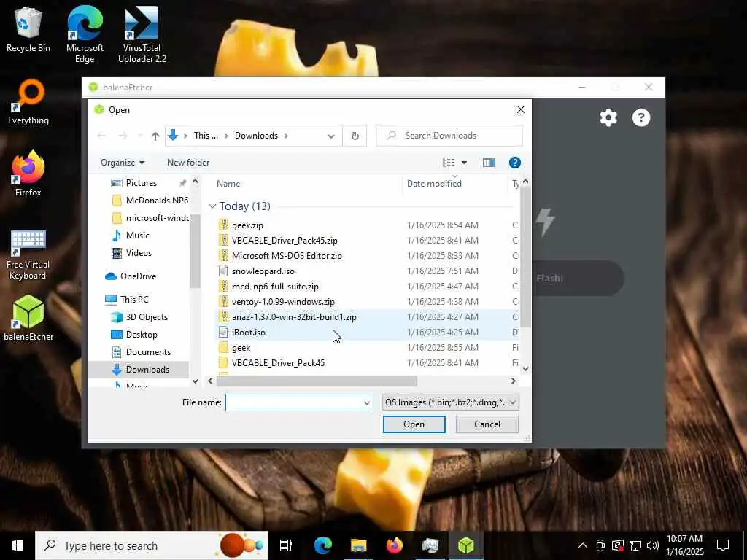Show hidden system tray icons
747x560 pixels.
[583, 545]
